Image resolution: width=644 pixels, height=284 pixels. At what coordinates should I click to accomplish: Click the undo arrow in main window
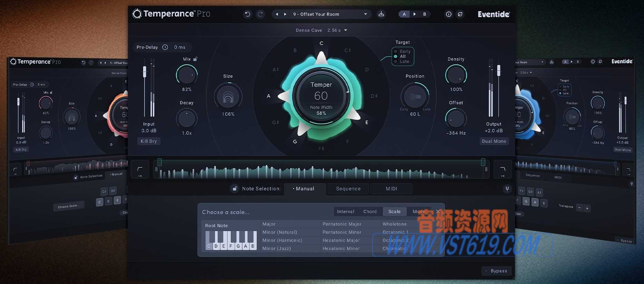(247, 14)
